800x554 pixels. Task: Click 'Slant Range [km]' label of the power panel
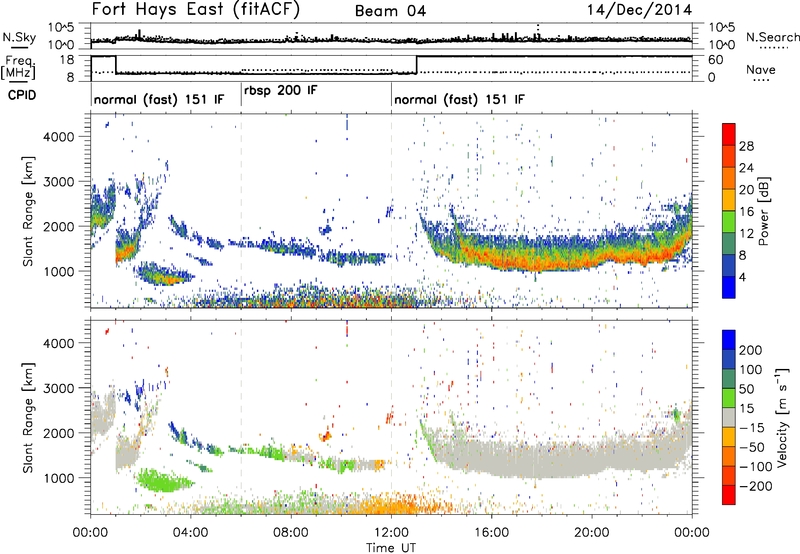28,211
